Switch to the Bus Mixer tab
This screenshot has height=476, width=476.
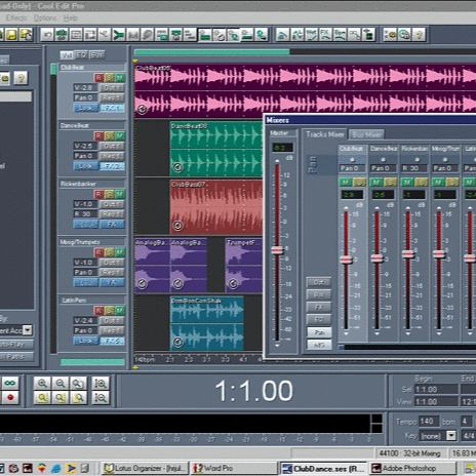point(367,134)
